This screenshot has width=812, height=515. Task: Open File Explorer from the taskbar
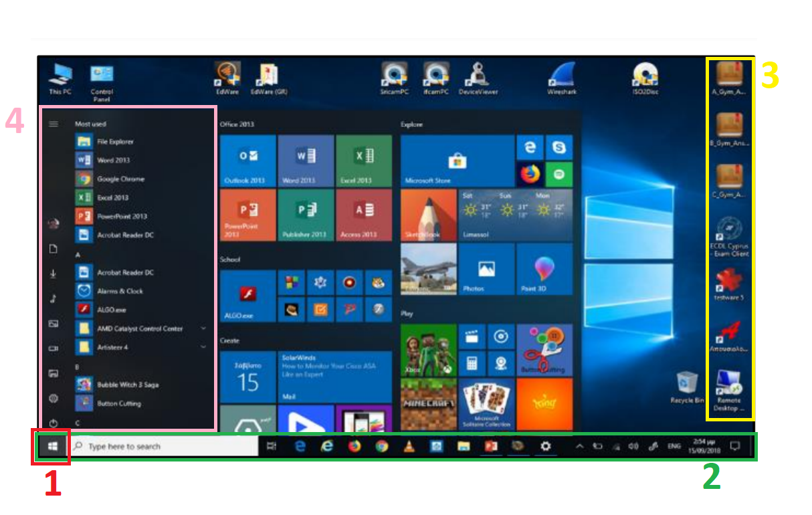click(x=464, y=446)
